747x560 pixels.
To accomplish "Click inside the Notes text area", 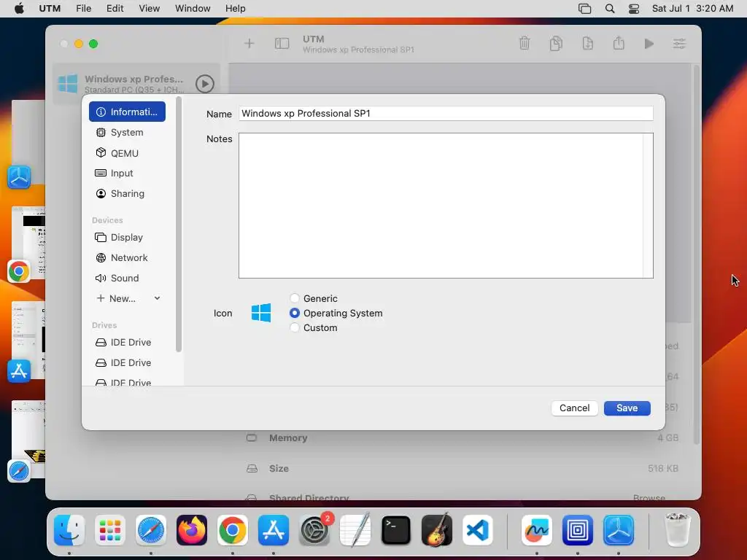I will 446,206.
